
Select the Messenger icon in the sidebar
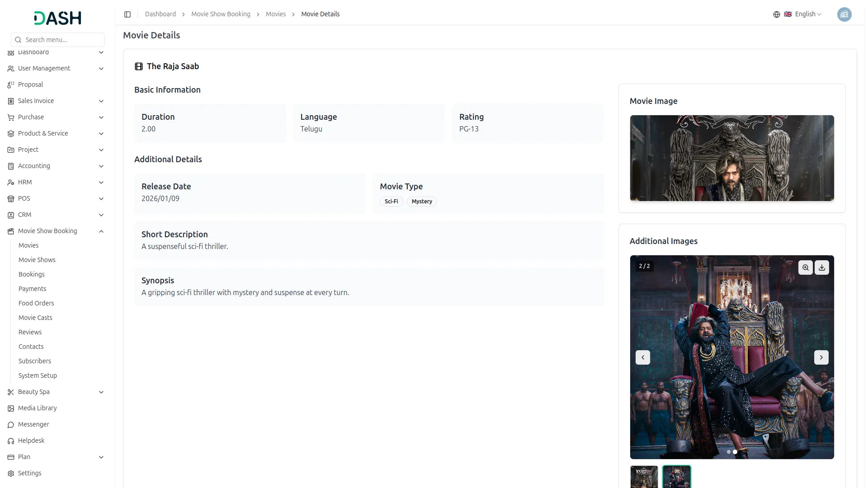pyautogui.click(x=10, y=425)
